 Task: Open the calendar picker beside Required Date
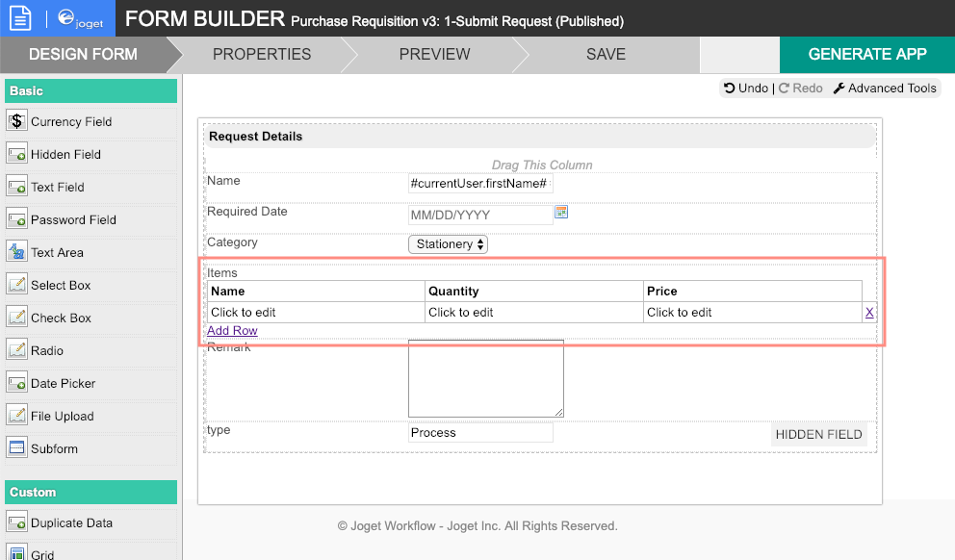[562, 212]
